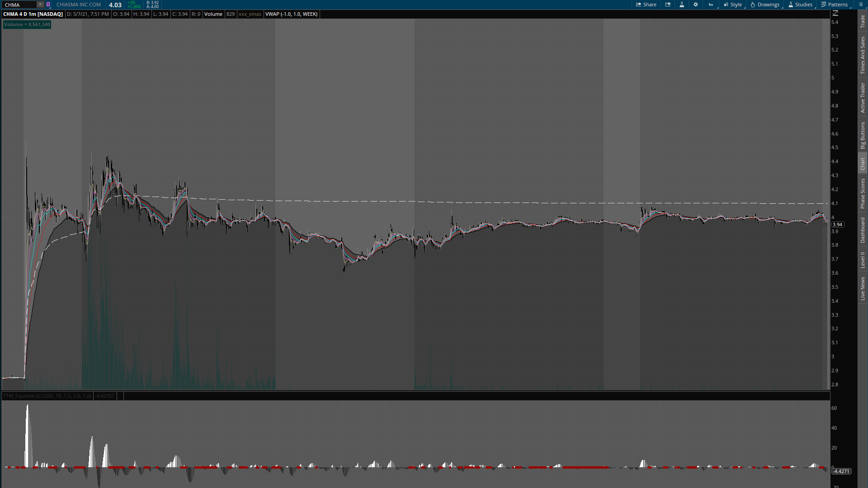
Task: Open the Studies menu
Action: 800,5
